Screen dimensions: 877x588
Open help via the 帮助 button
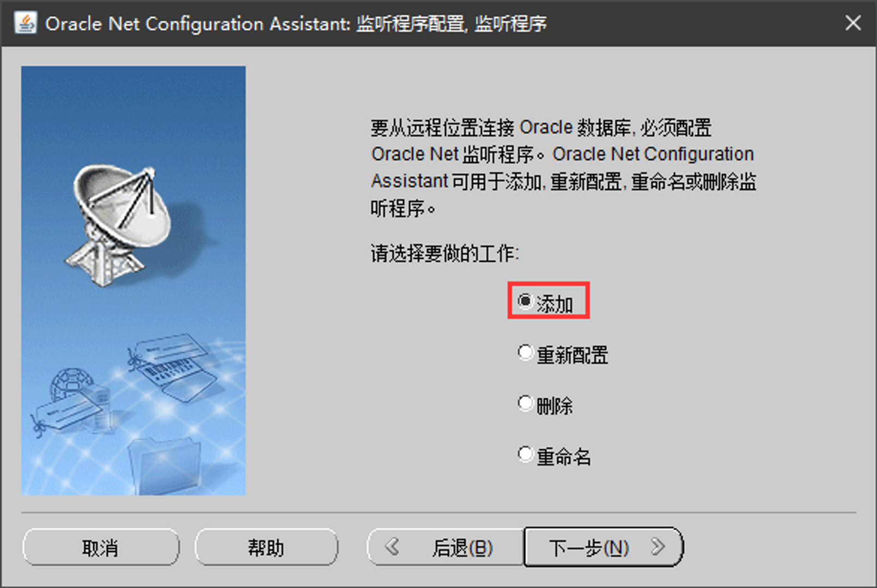pyautogui.click(x=266, y=547)
